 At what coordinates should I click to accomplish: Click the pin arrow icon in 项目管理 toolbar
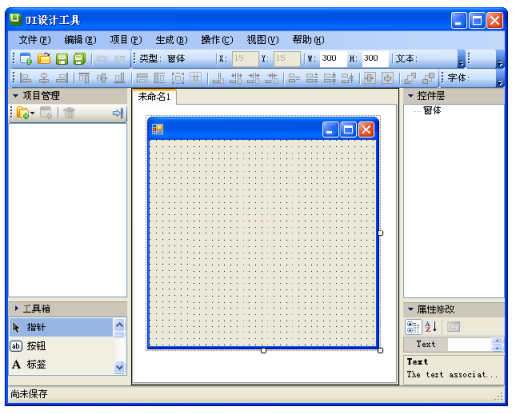[x=118, y=113]
